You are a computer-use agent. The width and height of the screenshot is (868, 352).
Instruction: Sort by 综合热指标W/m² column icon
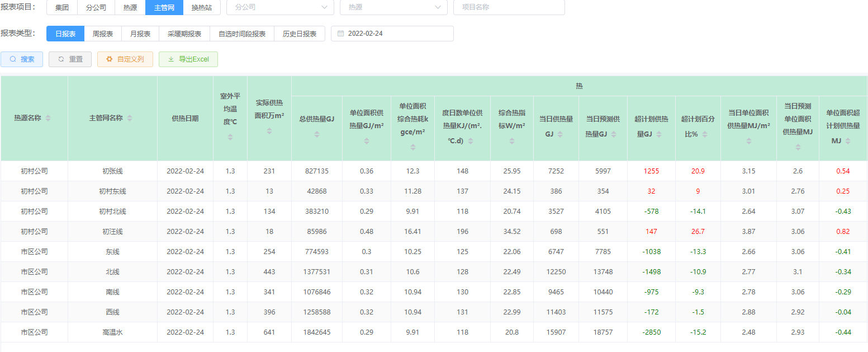point(511,142)
